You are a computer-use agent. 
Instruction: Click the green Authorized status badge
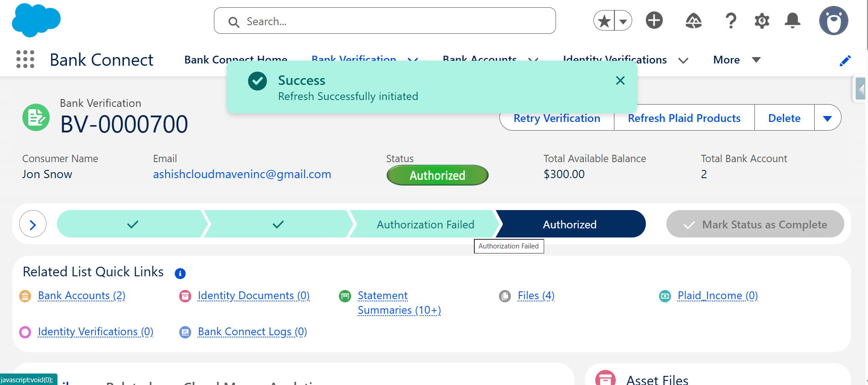(437, 175)
